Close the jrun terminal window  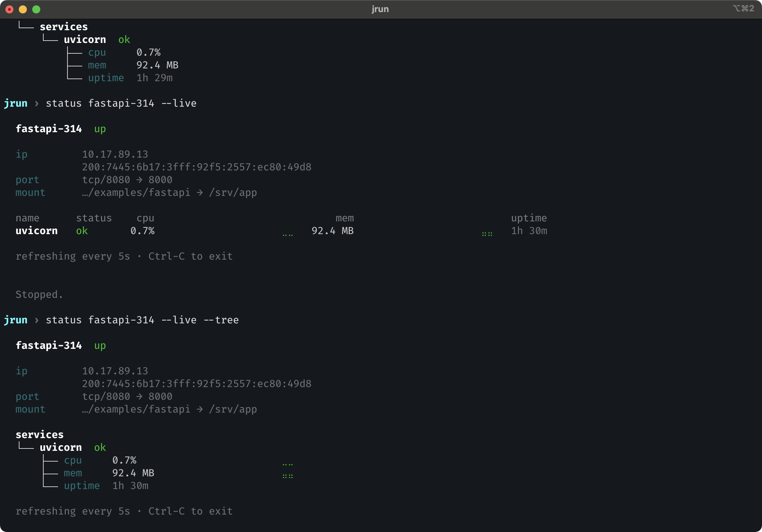tap(9, 9)
